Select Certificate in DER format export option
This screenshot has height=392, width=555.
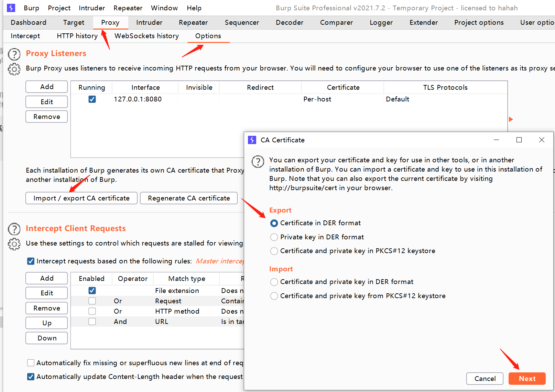274,223
